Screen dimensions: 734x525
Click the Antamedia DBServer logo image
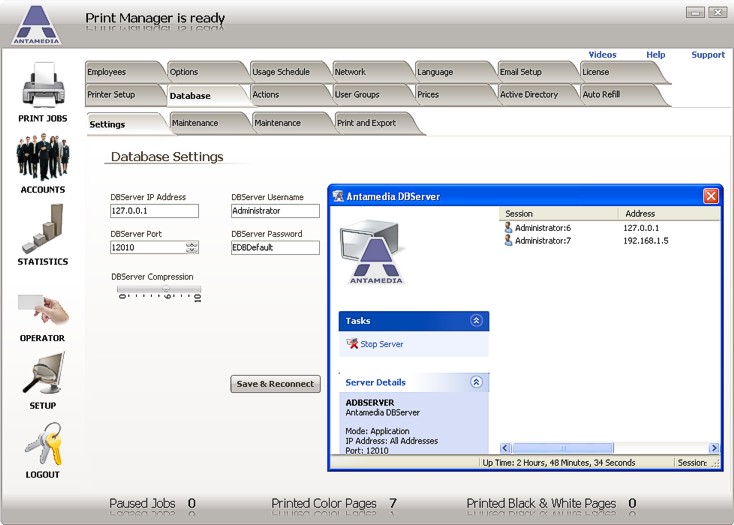[370, 252]
